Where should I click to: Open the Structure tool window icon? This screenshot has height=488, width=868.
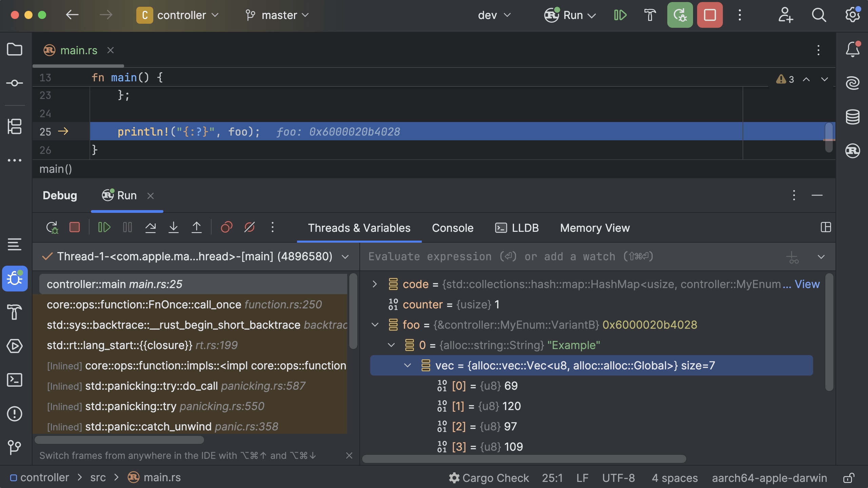[x=15, y=126]
